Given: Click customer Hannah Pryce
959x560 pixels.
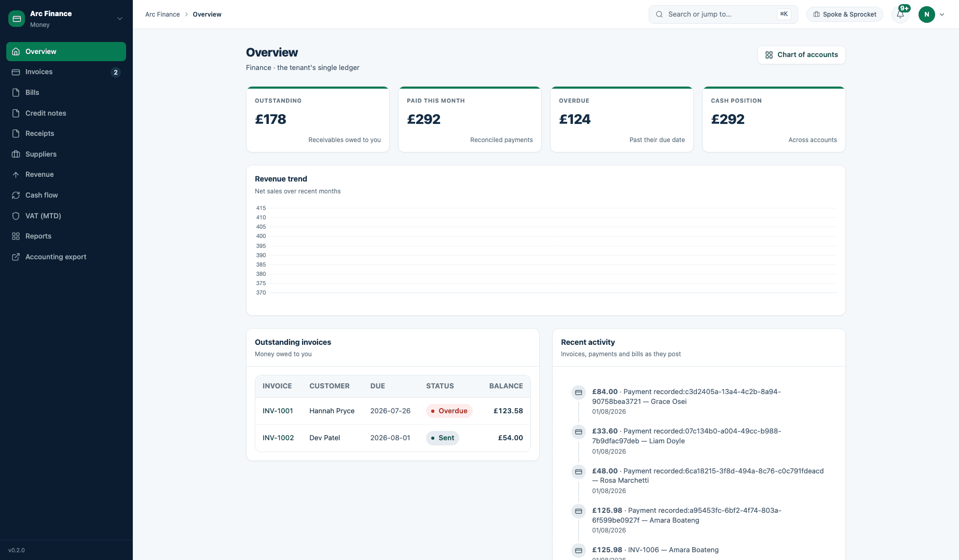Looking at the screenshot, I should 332,411.
